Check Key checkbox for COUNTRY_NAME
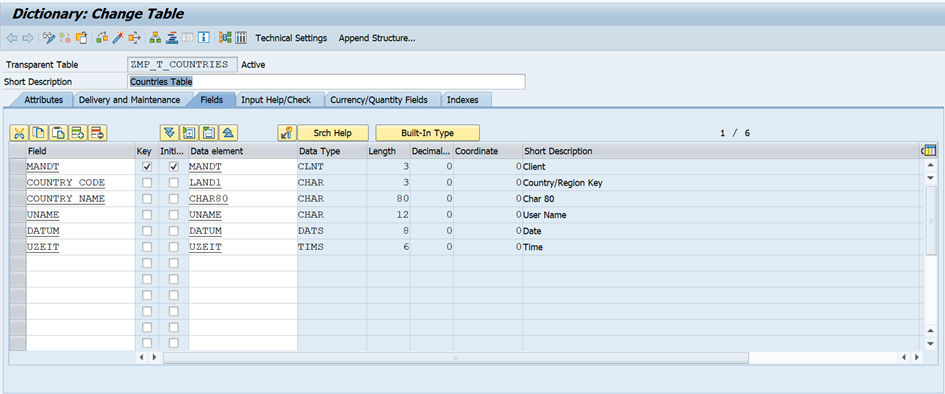The width and height of the screenshot is (945, 394). pyautogui.click(x=146, y=199)
